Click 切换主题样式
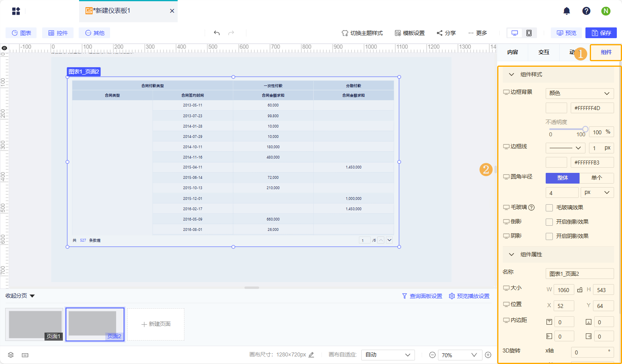Viewport: 622px width, 364px height. 362,33
